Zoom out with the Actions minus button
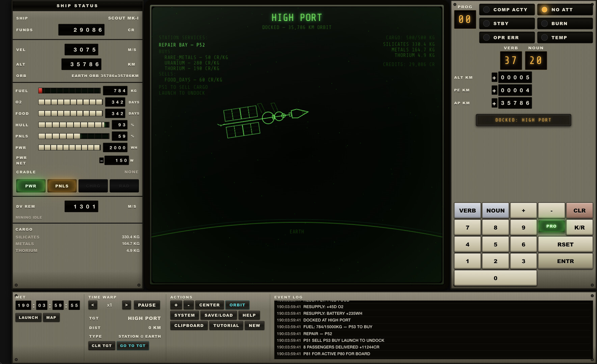This screenshot has height=364, width=597. click(x=189, y=305)
